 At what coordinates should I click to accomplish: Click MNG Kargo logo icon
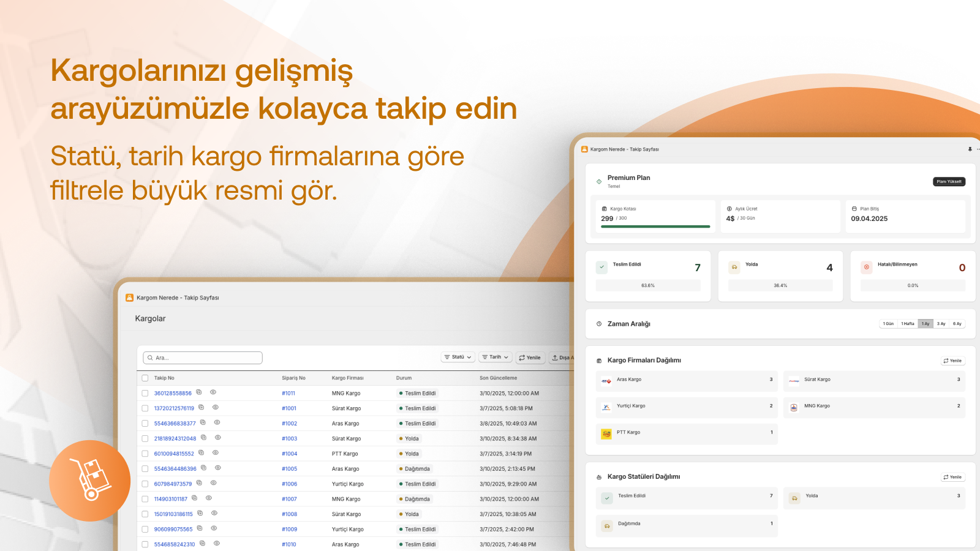point(794,407)
